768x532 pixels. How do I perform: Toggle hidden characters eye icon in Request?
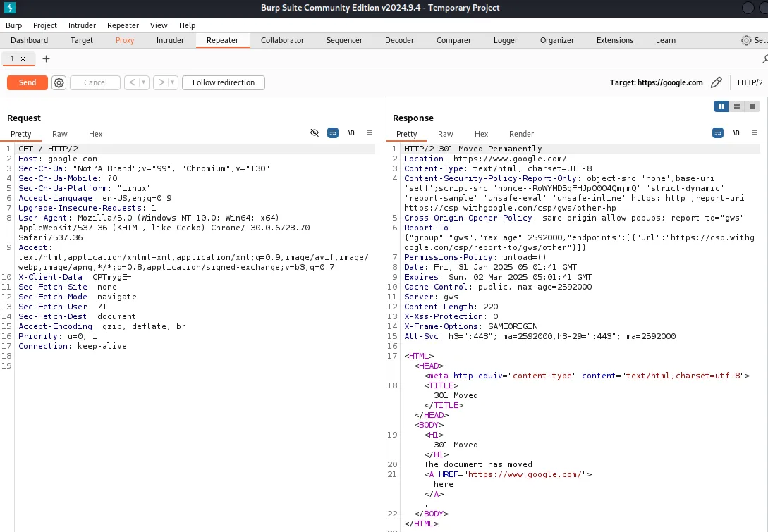[x=315, y=132]
